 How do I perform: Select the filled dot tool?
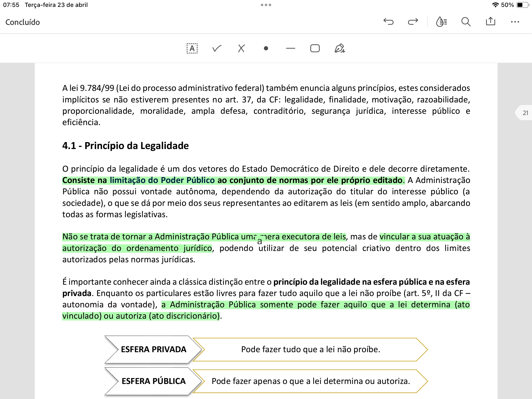pos(266,49)
